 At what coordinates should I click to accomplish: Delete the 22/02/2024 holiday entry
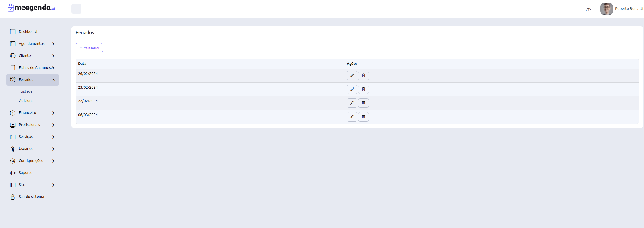(363, 103)
